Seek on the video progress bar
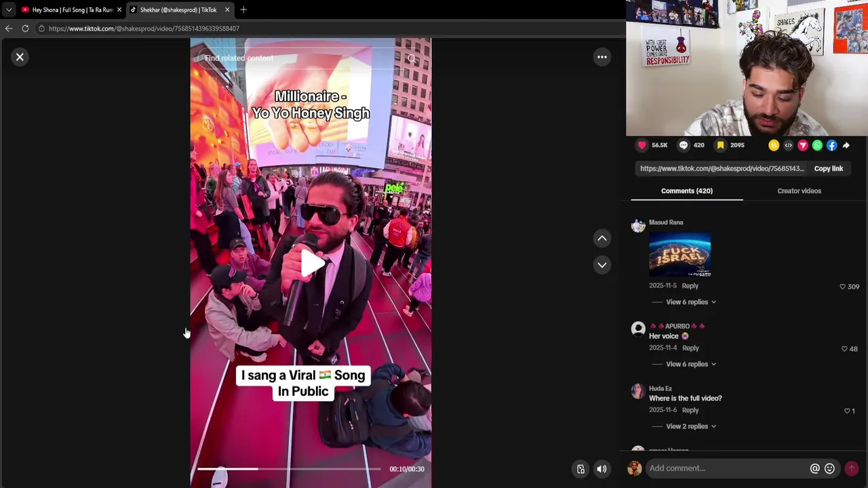The image size is (868, 488). (x=289, y=469)
